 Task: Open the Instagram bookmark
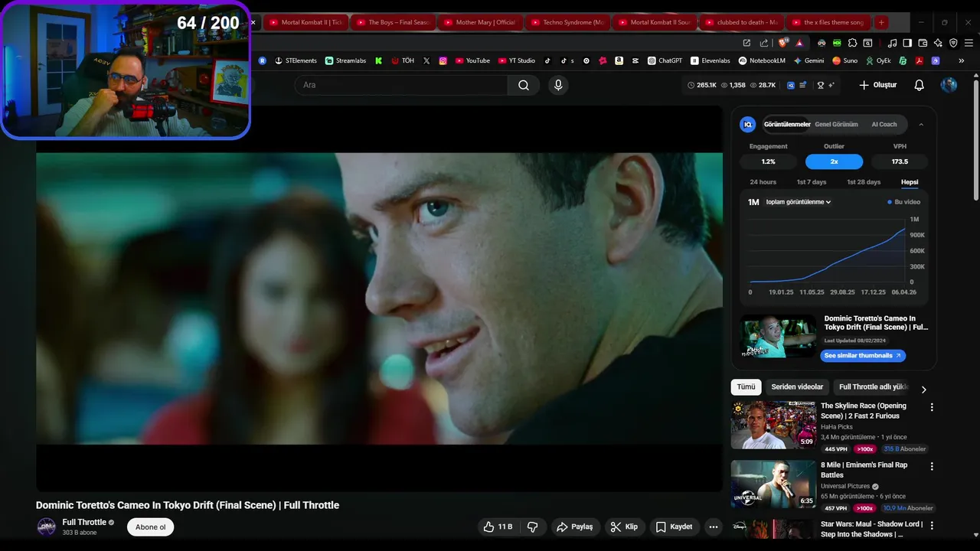click(x=443, y=60)
